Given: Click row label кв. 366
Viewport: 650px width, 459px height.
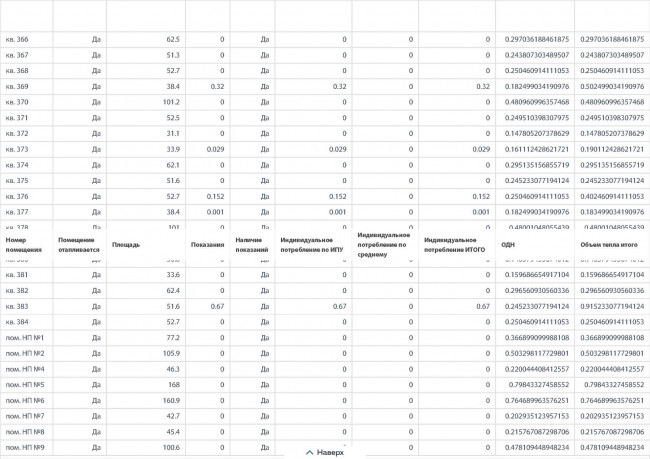Looking at the screenshot, I should point(17,39).
